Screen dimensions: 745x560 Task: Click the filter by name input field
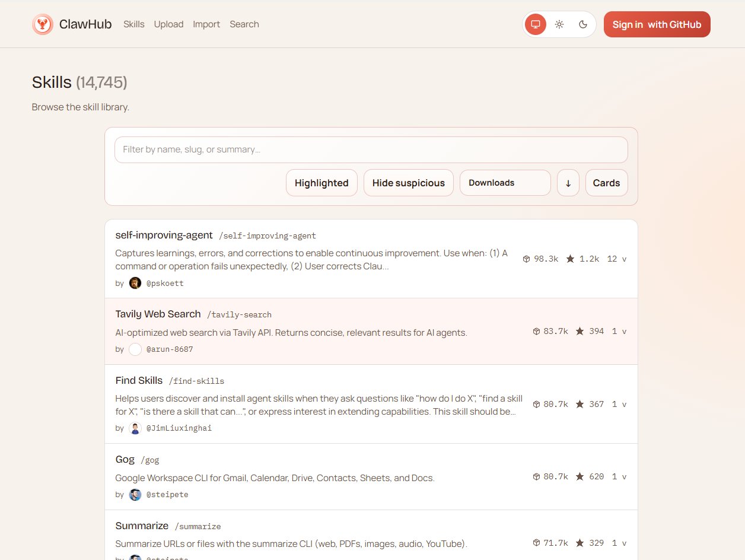click(x=371, y=149)
